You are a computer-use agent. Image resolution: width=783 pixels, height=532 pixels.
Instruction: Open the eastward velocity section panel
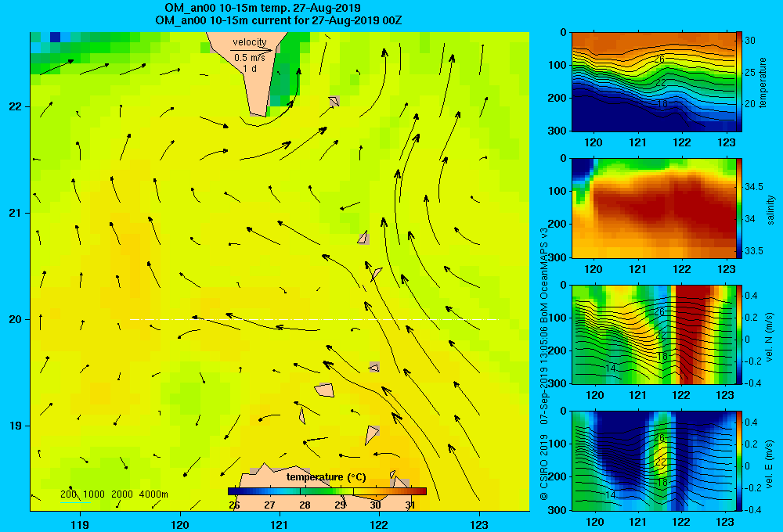[x=653, y=461]
